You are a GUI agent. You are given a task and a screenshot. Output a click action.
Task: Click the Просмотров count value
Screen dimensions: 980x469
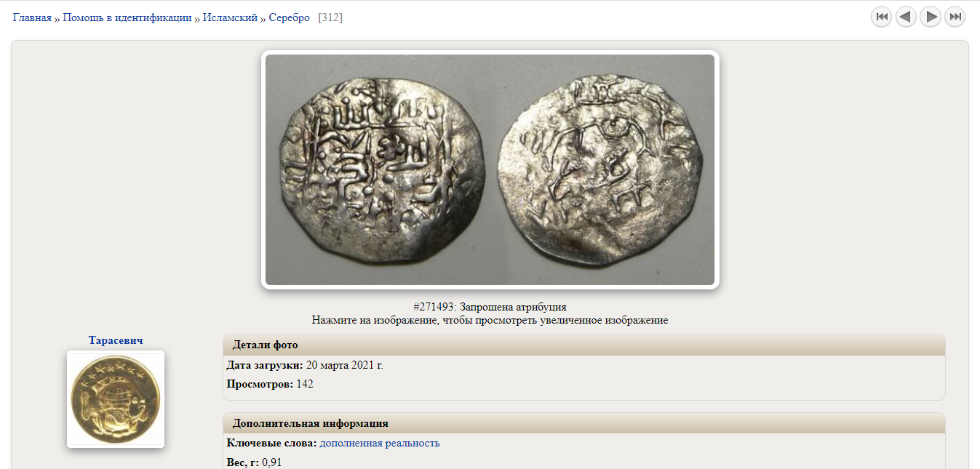coord(305,384)
